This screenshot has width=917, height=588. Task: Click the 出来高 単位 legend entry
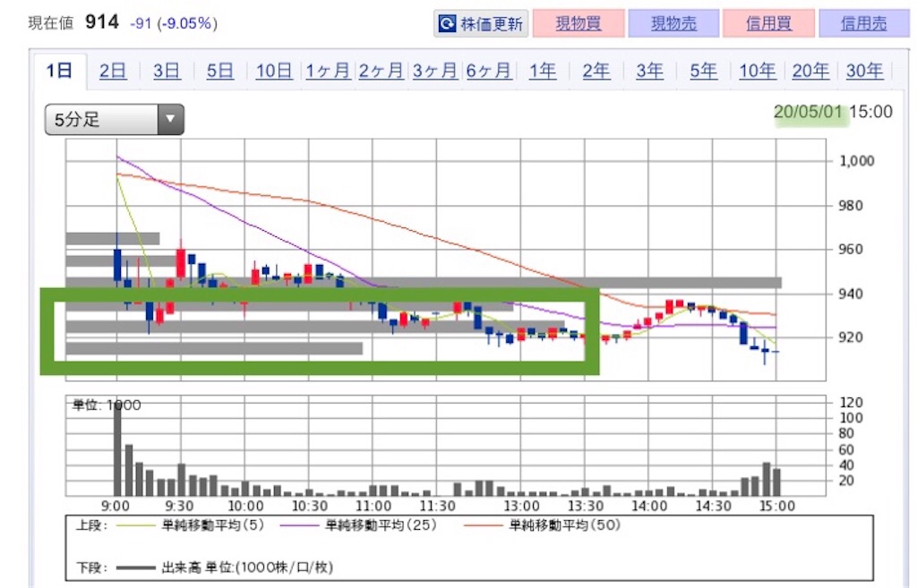(x=225, y=567)
